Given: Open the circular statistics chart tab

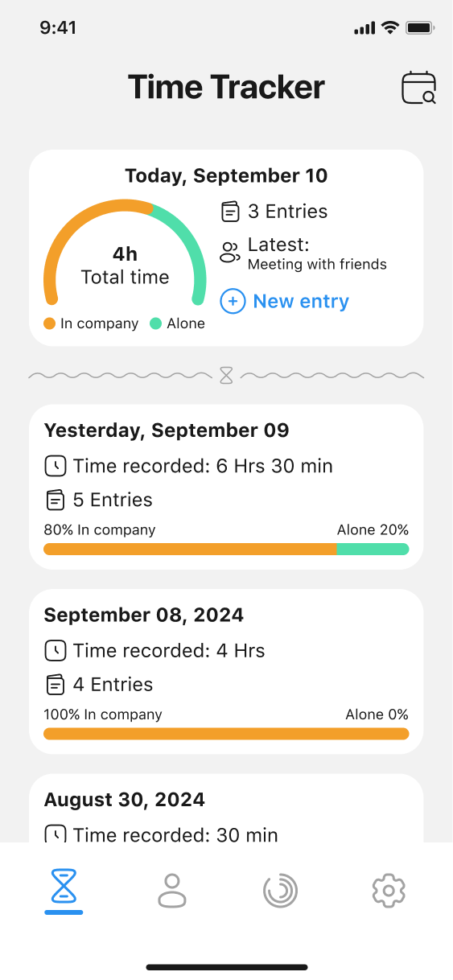Looking at the screenshot, I should (280, 891).
